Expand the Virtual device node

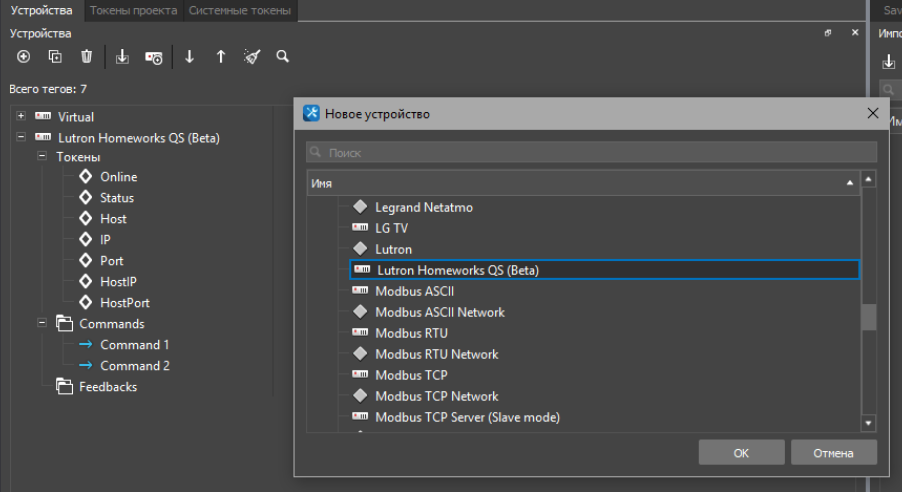tap(21, 116)
